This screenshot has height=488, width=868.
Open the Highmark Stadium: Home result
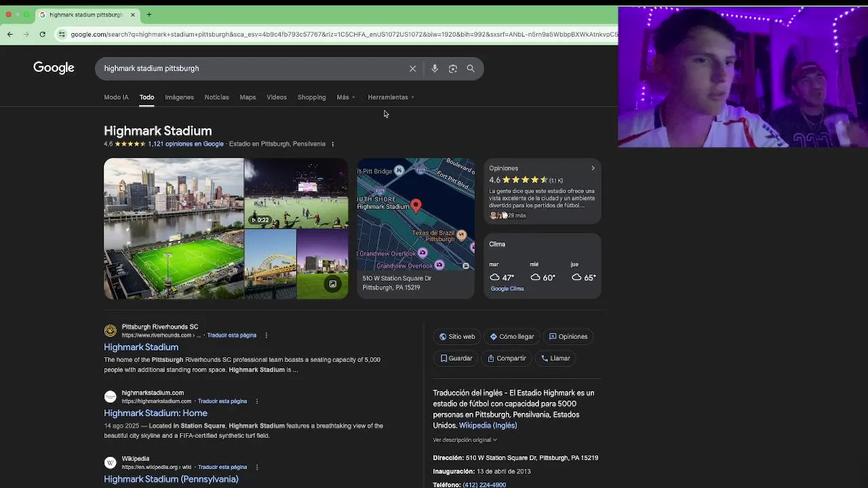click(155, 413)
